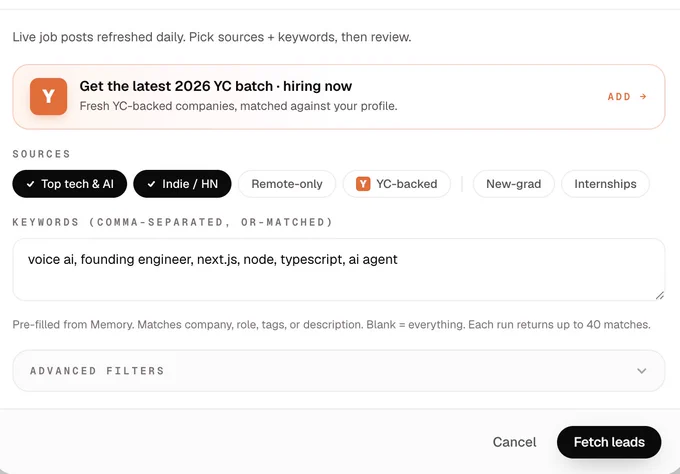Click Cancel to dismiss the dialog
This screenshot has width=680, height=474.
point(514,442)
